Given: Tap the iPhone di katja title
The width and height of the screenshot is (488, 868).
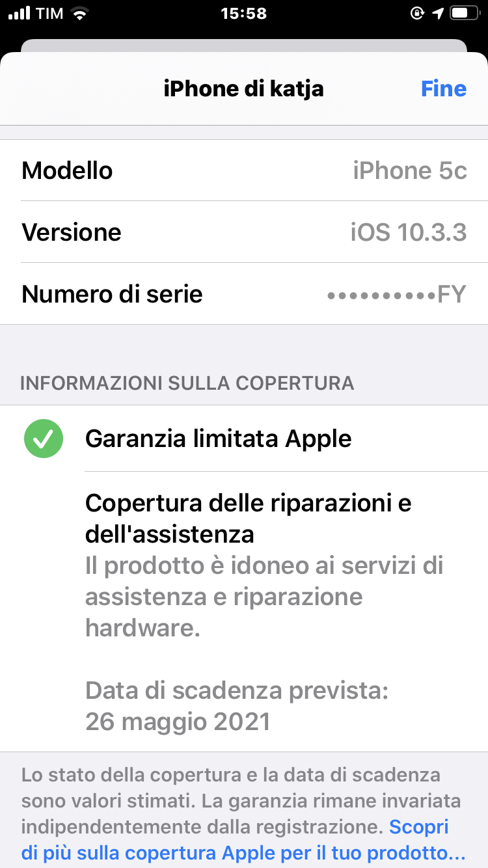Looking at the screenshot, I should 243,88.
